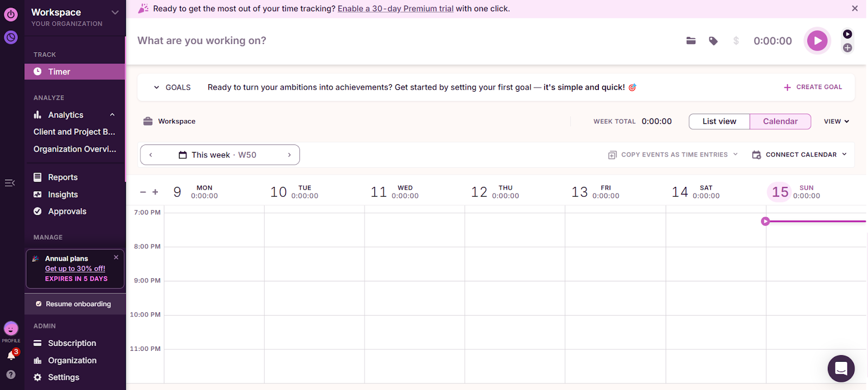Click the 10:00 PM time label
Viewport: 868px width, 390px height.
click(x=145, y=314)
